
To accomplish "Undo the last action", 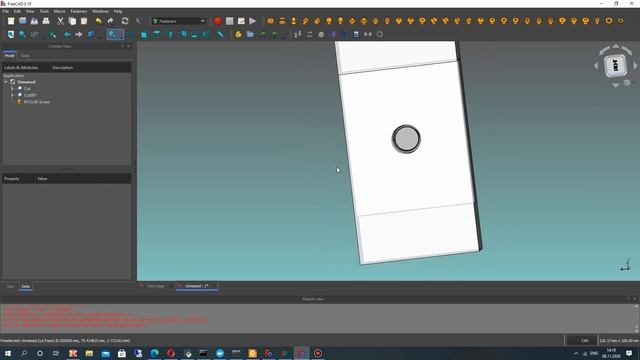I will 98,21.
